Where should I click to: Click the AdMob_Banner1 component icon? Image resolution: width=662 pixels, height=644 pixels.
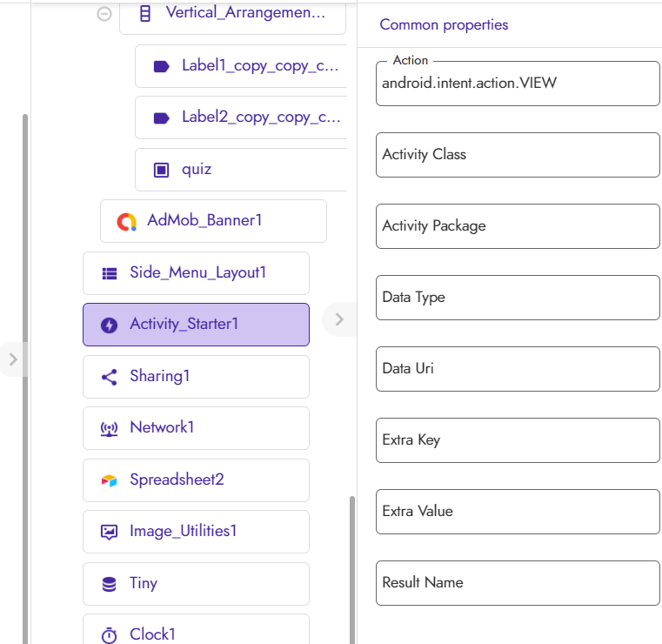coord(127,221)
